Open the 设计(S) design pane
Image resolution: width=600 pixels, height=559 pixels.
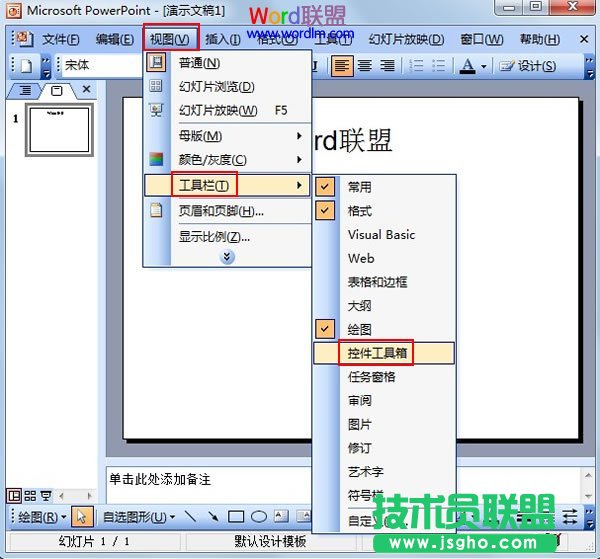coord(528,66)
